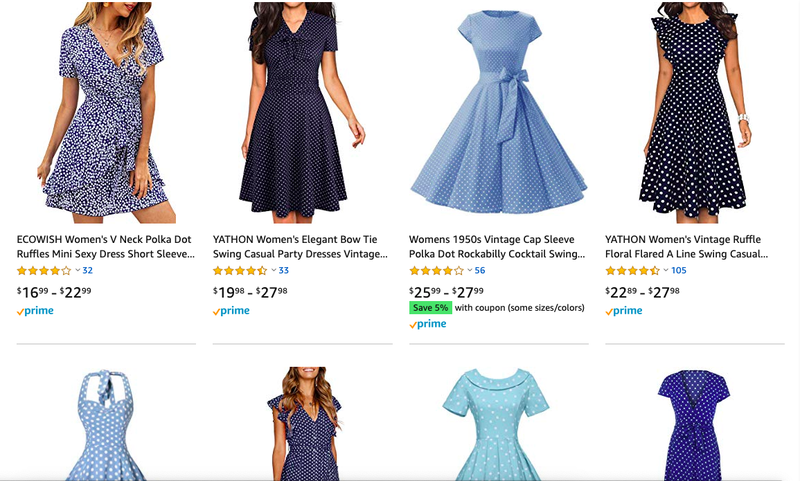Screen dimensions: 800x481
Task: Open the ECOWISH V Neck dress image
Action: coord(106,112)
